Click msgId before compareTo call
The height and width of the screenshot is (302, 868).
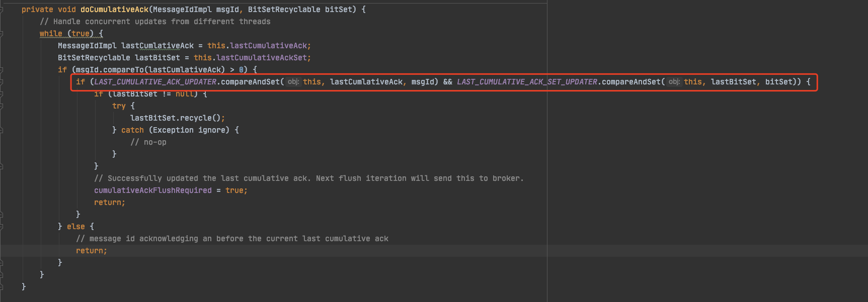point(87,70)
